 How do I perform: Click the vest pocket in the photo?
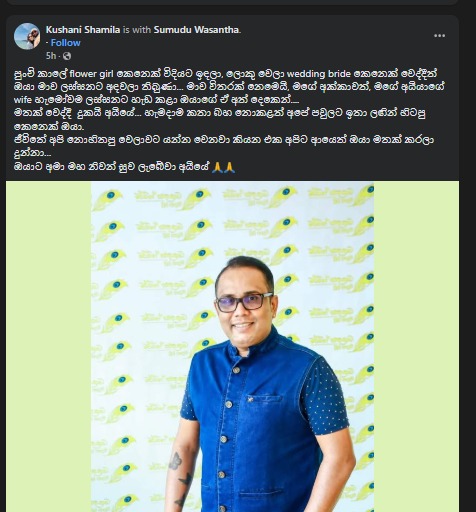[x=264, y=409]
